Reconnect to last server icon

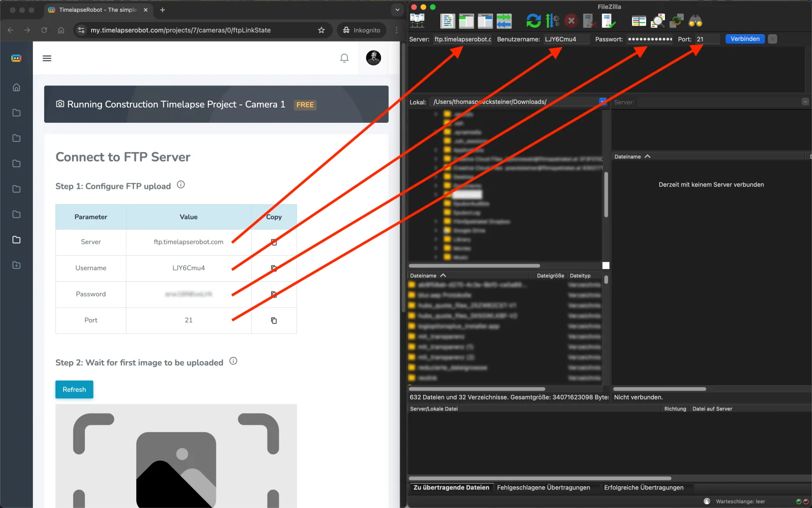609,21
